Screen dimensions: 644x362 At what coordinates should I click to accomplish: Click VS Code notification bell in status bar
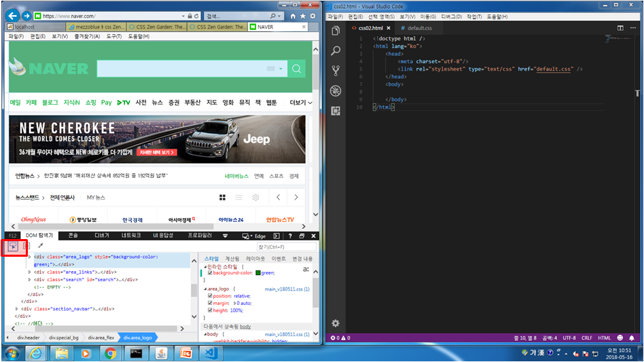632,338
